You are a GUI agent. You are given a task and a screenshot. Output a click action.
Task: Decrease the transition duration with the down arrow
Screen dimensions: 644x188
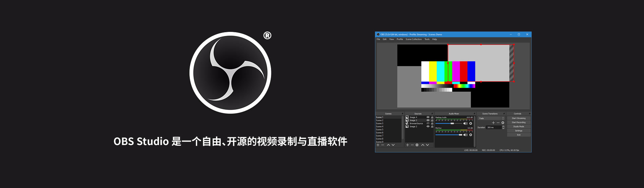click(x=503, y=128)
